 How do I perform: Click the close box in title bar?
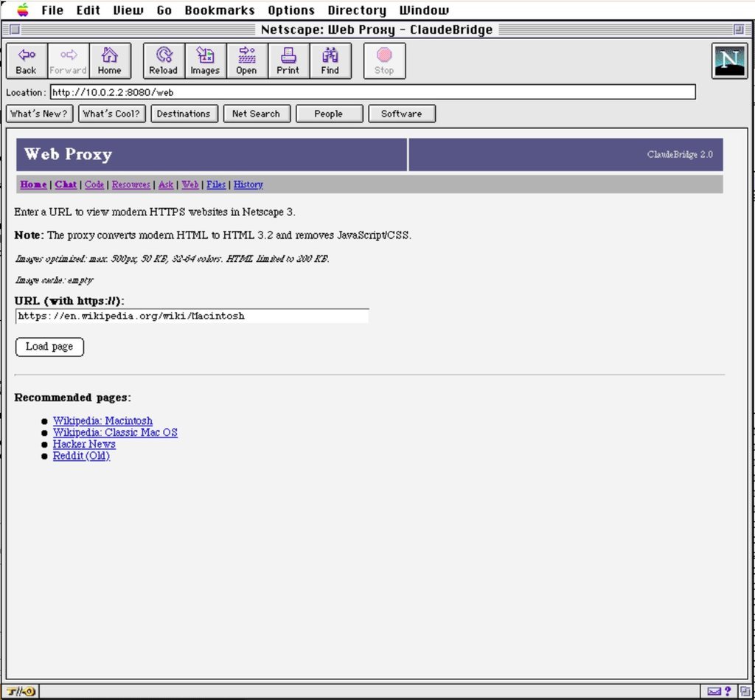[x=15, y=30]
